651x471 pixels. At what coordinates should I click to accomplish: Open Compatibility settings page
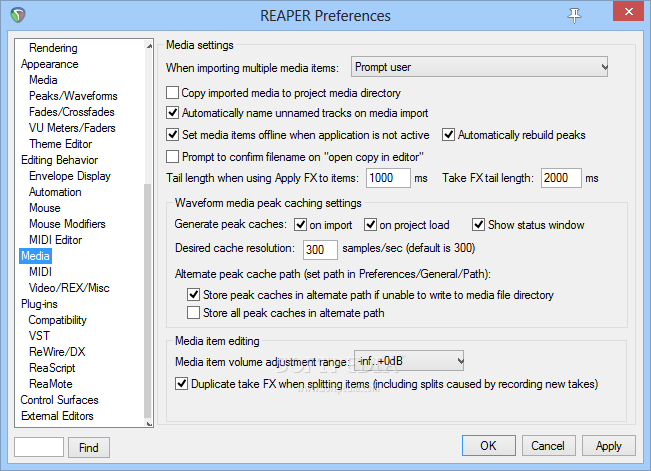point(57,320)
